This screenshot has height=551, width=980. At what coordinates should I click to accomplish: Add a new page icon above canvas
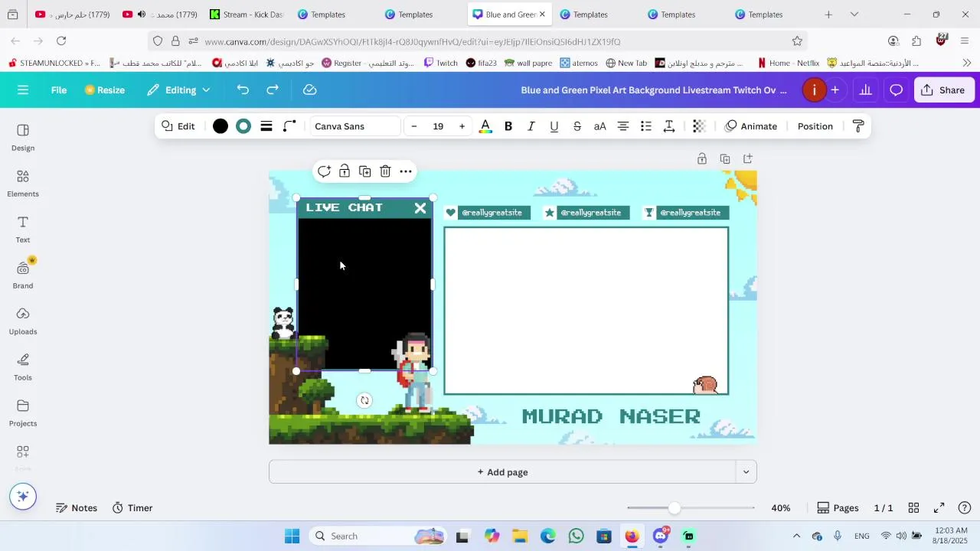point(748,159)
